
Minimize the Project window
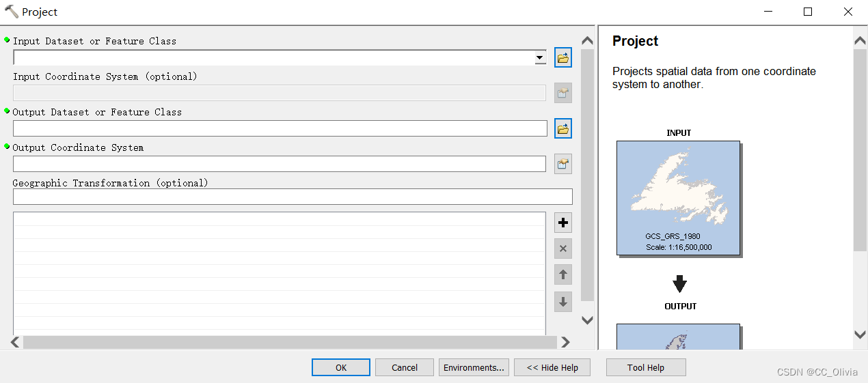768,12
